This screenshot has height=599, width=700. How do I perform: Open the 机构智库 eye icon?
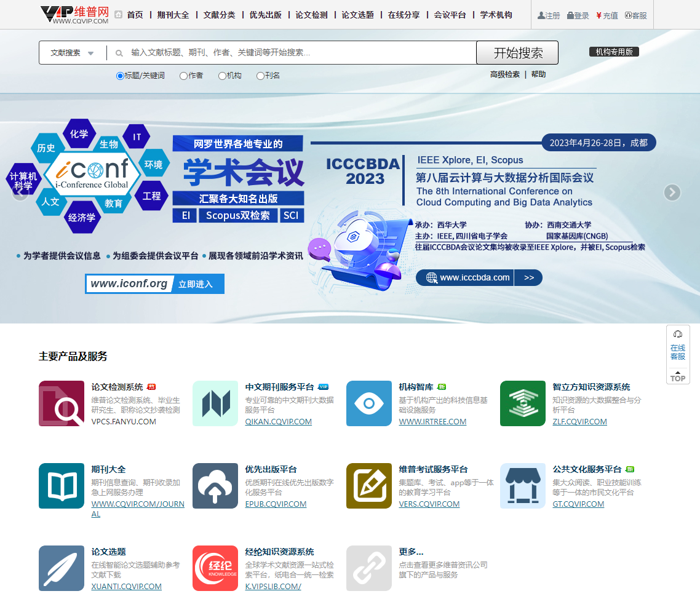[x=368, y=403]
